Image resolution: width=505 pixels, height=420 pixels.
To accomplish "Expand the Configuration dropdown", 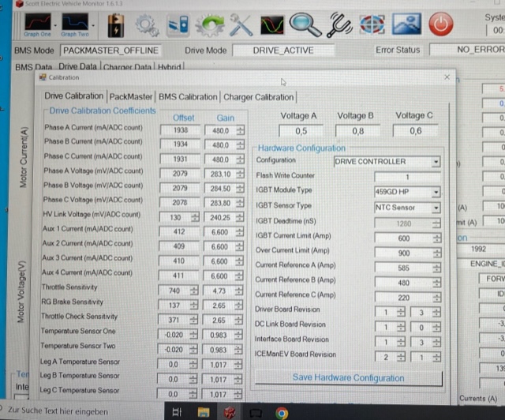I will (x=436, y=162).
